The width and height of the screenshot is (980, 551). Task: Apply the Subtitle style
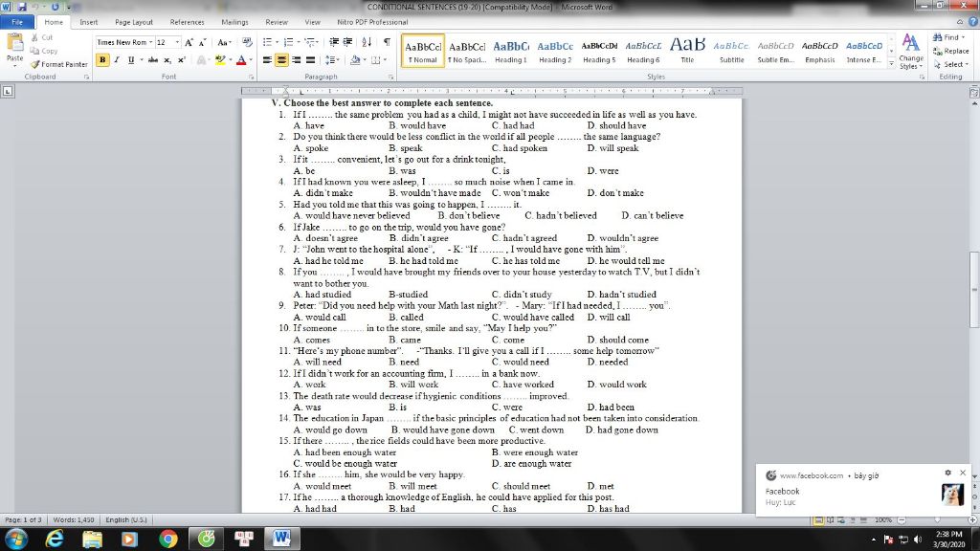731,52
